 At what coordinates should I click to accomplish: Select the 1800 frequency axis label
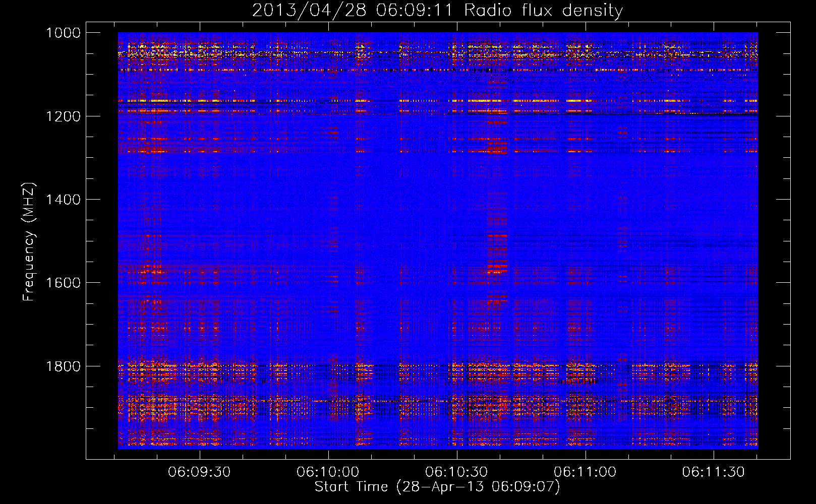pyautogui.click(x=63, y=366)
